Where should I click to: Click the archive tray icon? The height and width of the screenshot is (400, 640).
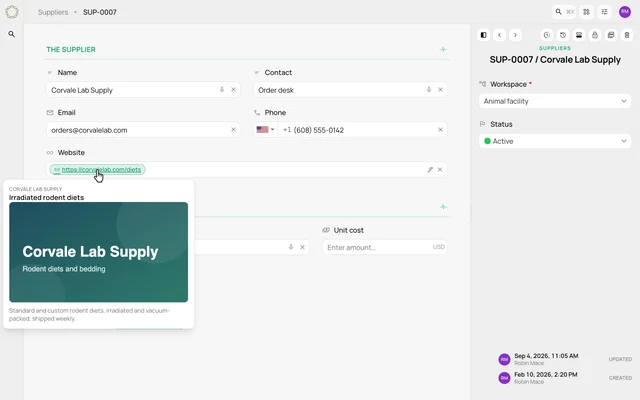pyautogui.click(x=579, y=35)
